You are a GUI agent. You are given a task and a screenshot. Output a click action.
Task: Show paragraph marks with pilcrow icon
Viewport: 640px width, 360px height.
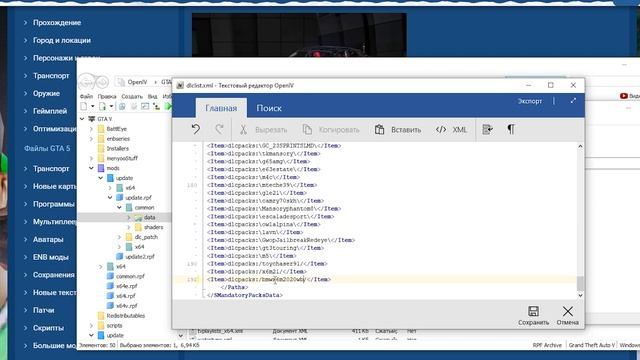(x=511, y=129)
